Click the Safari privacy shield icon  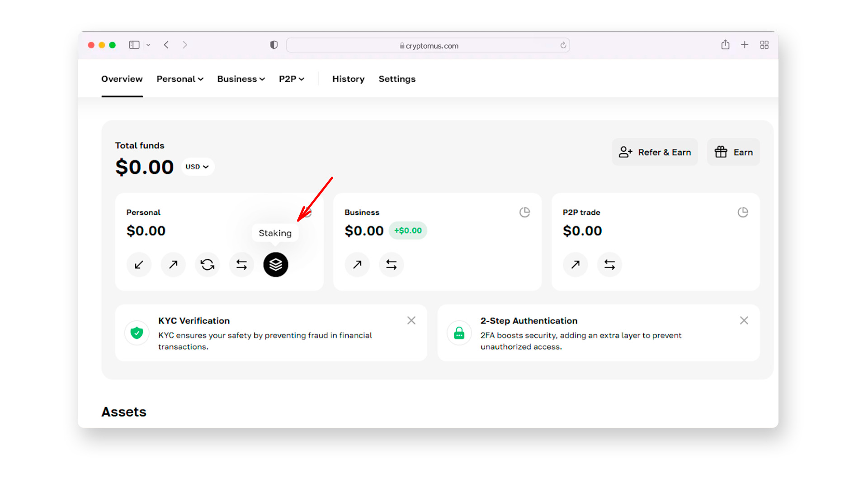pyautogui.click(x=274, y=45)
